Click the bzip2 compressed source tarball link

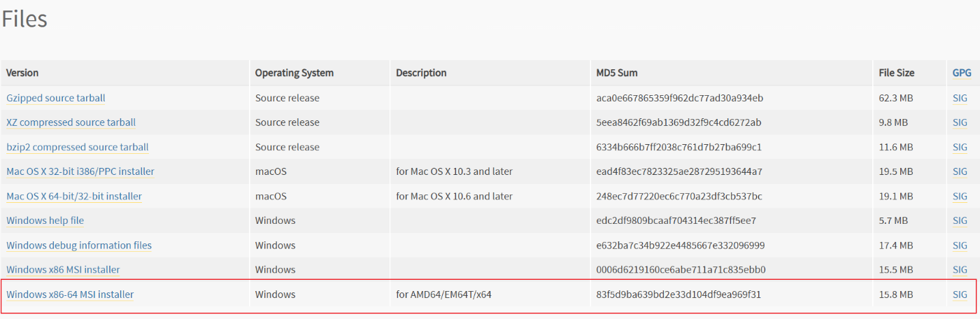tap(78, 147)
